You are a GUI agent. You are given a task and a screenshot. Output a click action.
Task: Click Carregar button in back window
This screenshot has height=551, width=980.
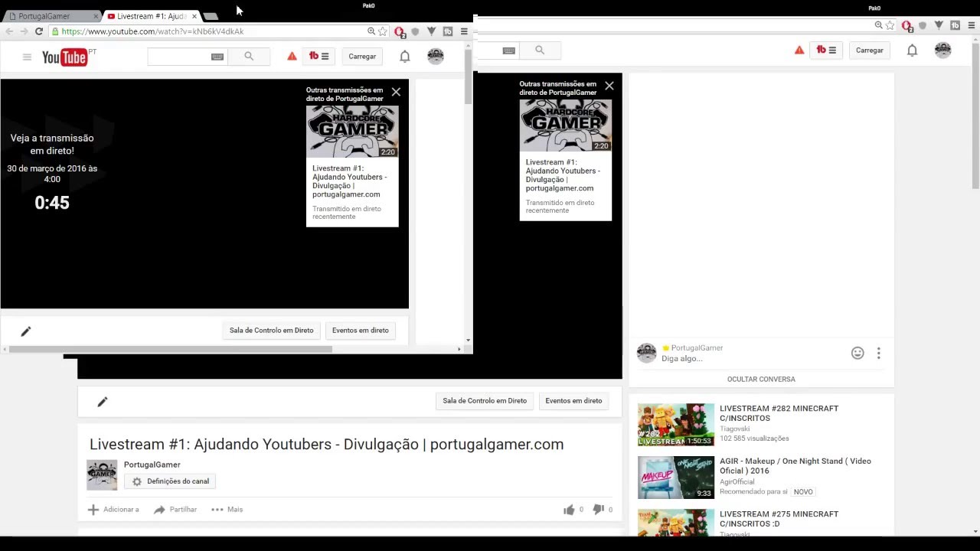pyautogui.click(x=870, y=50)
